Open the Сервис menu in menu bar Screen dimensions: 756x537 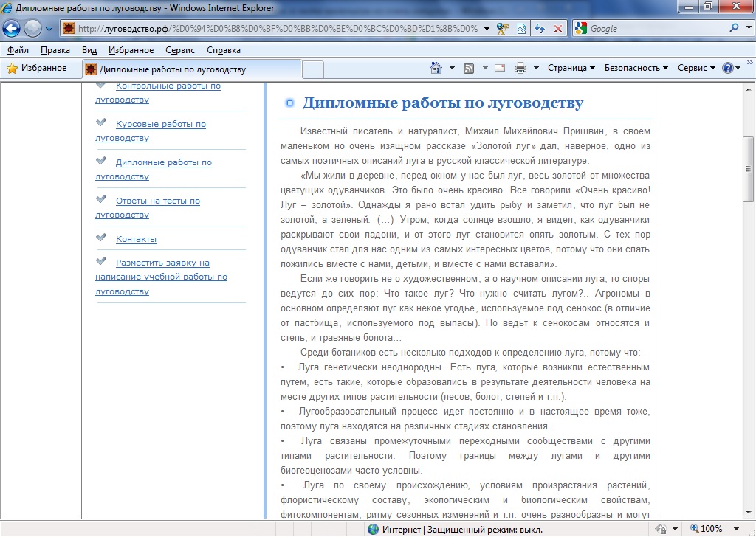pyautogui.click(x=180, y=50)
